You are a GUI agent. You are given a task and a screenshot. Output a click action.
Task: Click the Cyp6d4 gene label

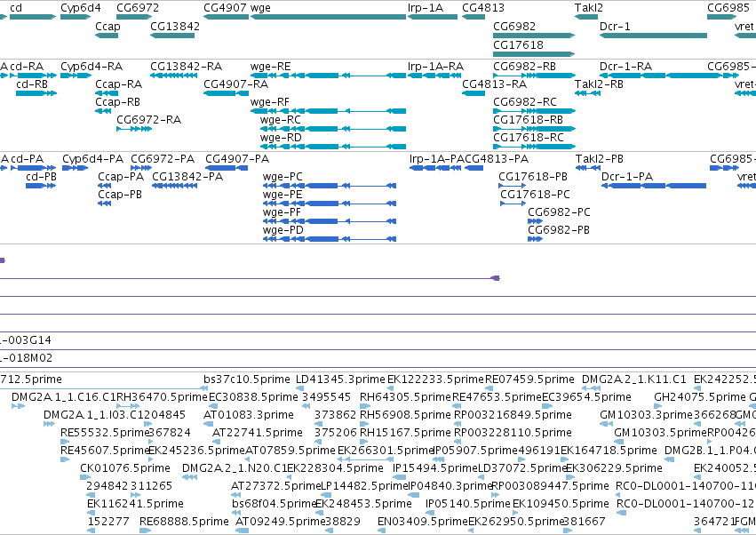81,8
